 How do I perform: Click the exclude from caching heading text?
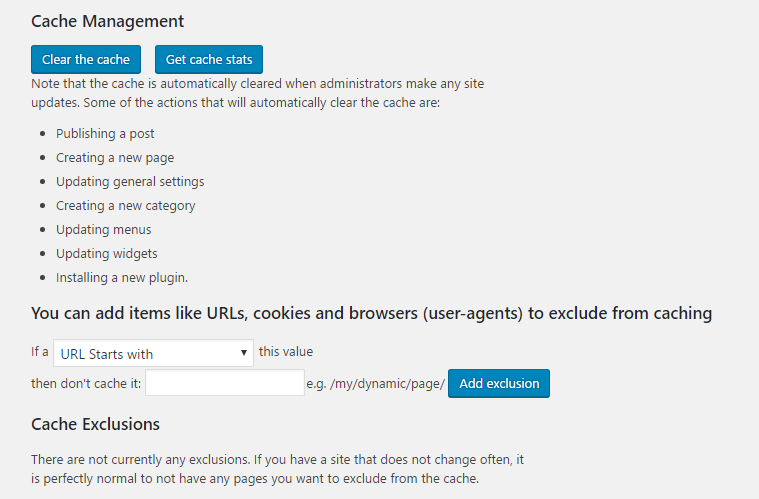click(x=371, y=313)
